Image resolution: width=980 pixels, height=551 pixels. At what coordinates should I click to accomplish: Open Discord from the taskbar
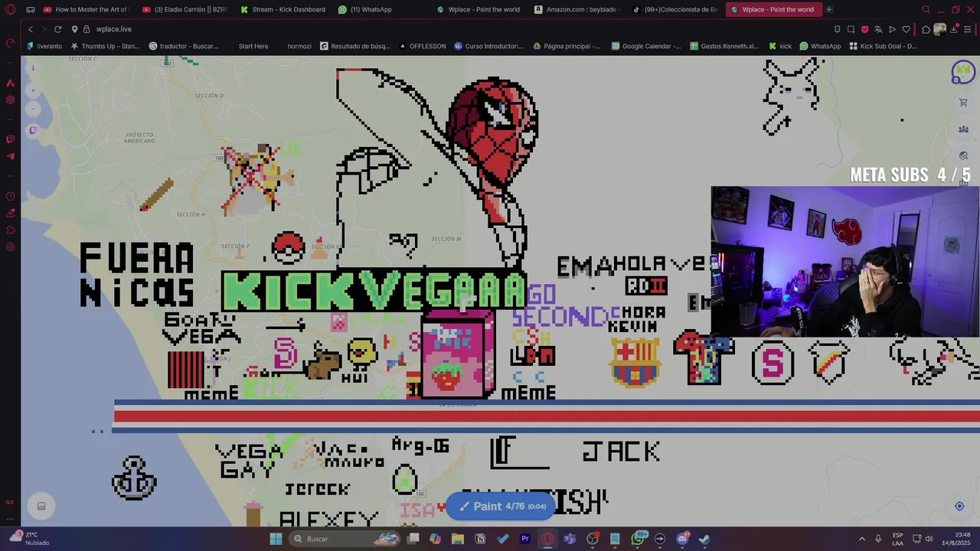pos(682,539)
